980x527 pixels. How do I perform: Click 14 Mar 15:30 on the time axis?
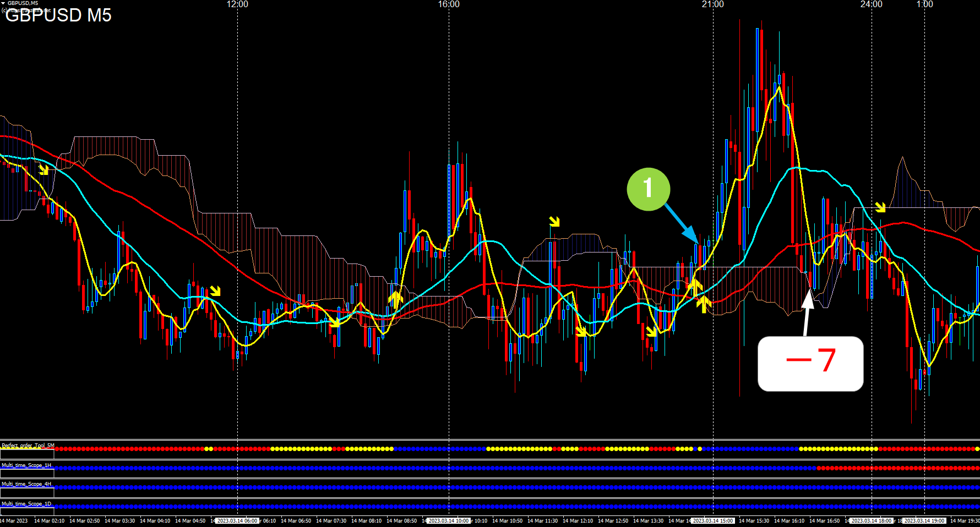point(754,521)
